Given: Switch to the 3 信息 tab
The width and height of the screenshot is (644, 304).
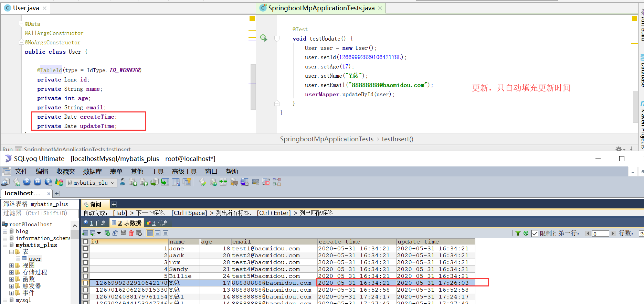Looking at the screenshot, I should point(158,223).
